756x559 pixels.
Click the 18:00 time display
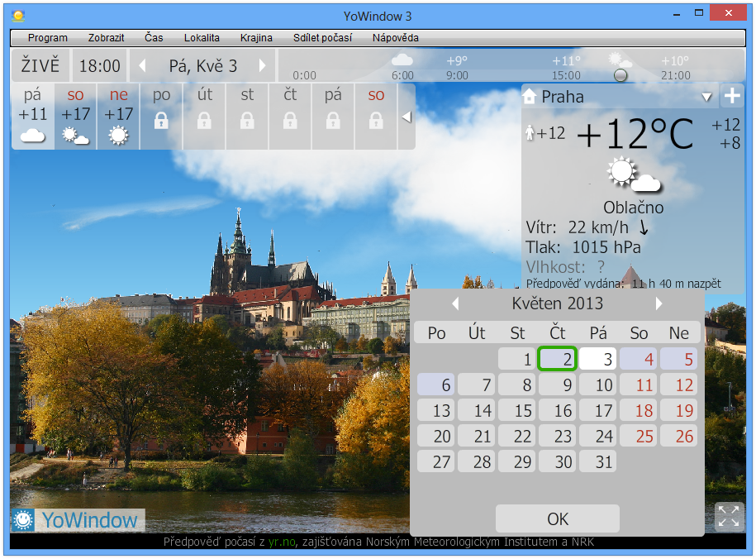point(100,65)
